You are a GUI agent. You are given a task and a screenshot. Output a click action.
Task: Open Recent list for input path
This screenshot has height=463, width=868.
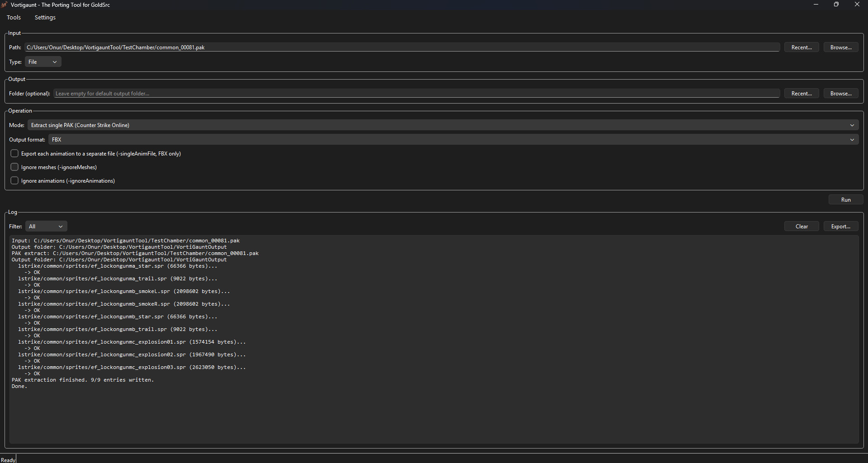tap(801, 47)
